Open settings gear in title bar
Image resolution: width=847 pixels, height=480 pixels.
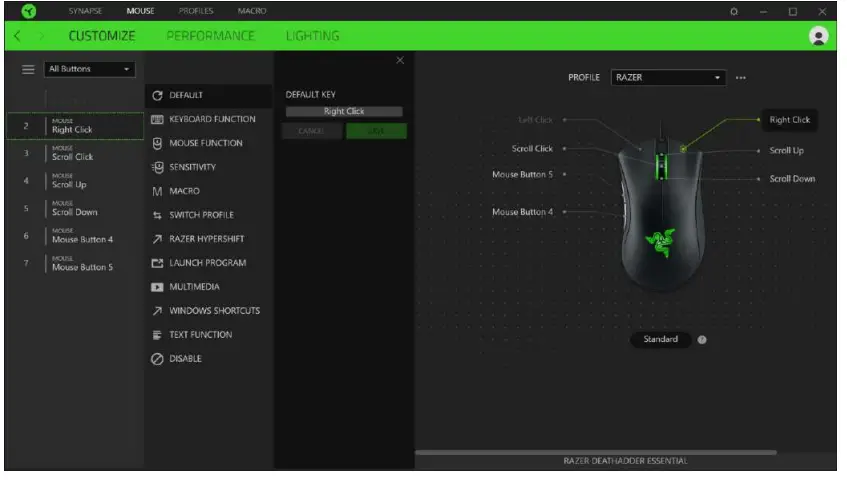tap(734, 11)
